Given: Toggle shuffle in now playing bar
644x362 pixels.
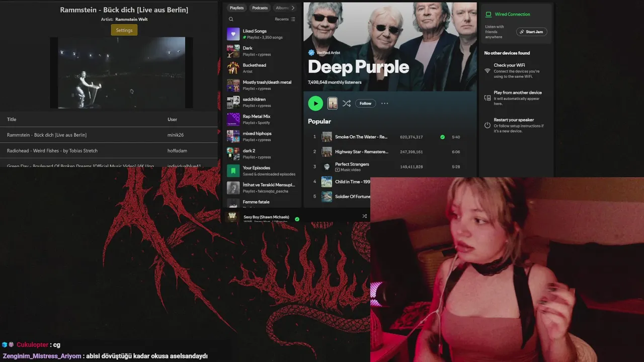Looking at the screenshot, I should point(364,216).
